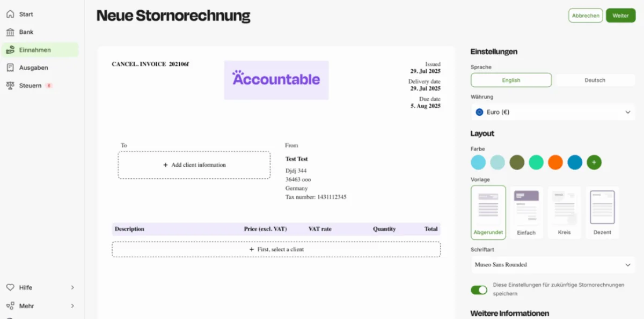Pick the dark blue color swatch
Image resolution: width=644 pixels, height=319 pixels.
[575, 162]
